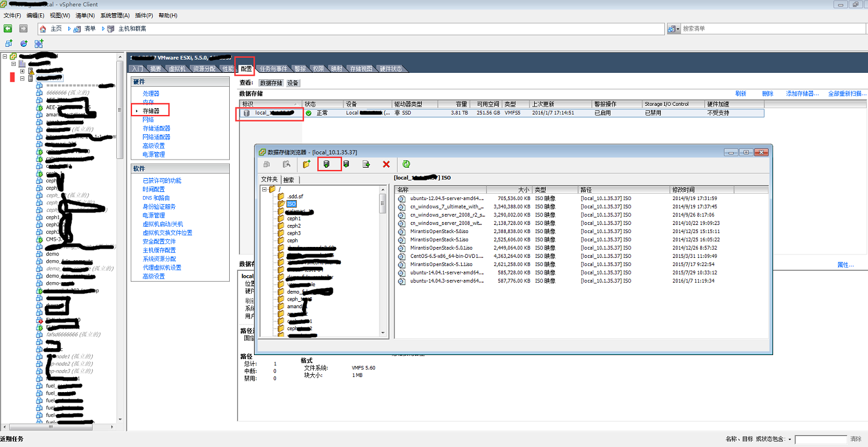Image resolution: width=868 pixels, height=447 pixels.
Task: Go back with the green back arrow
Action: (x=8, y=28)
